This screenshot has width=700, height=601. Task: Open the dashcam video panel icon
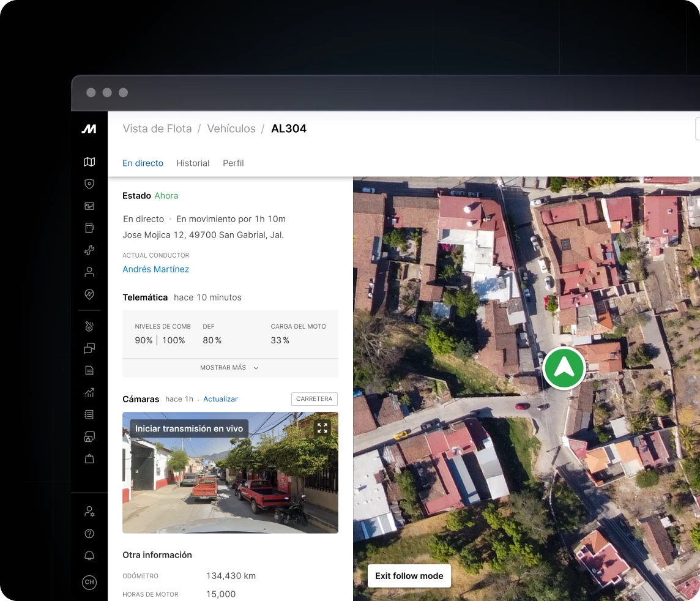coord(89,206)
